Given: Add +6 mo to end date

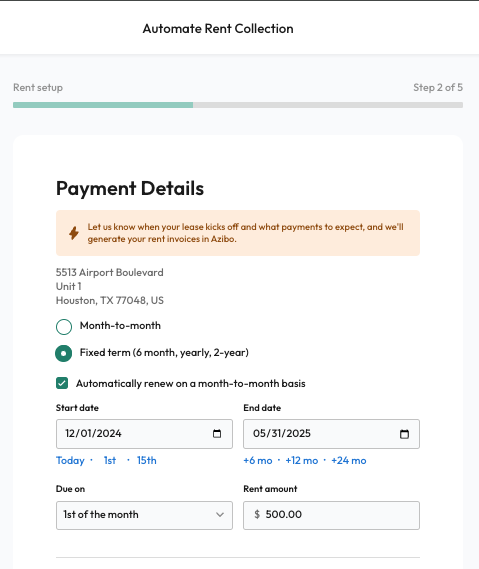Looking at the screenshot, I should click(x=258, y=460).
